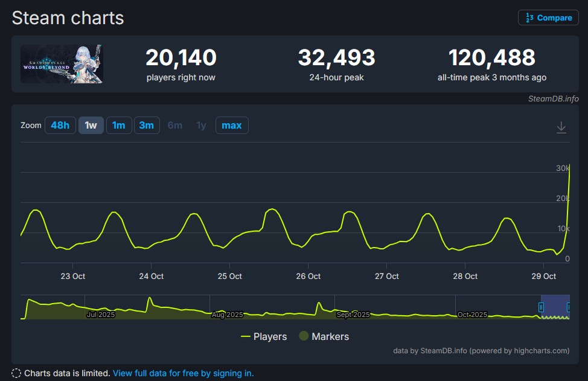Click the 20,140 players right now value

tap(181, 57)
